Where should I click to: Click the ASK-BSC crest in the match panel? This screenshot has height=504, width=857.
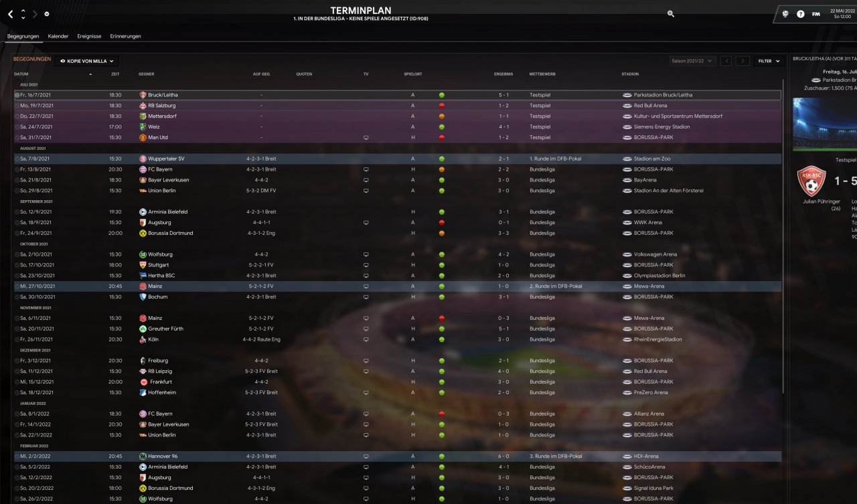click(811, 181)
